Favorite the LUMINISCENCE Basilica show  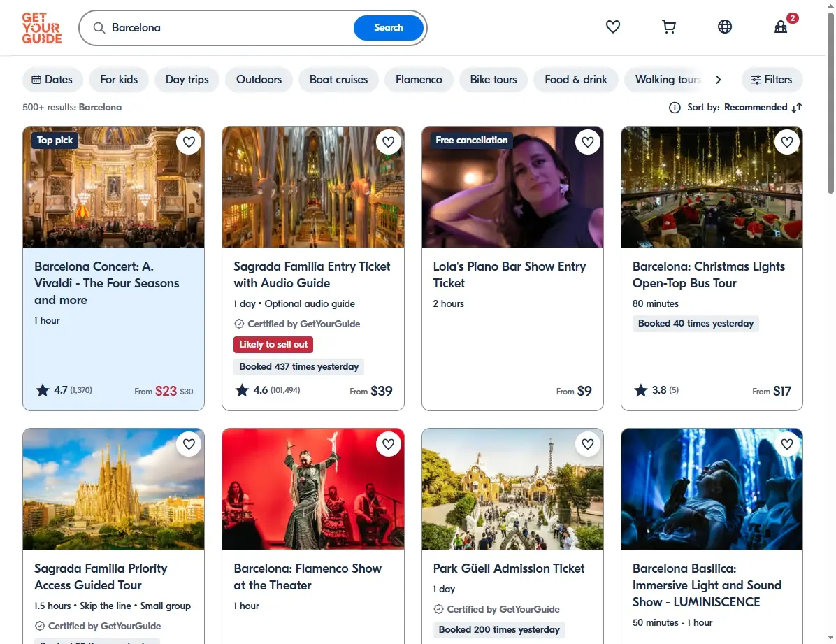787,444
